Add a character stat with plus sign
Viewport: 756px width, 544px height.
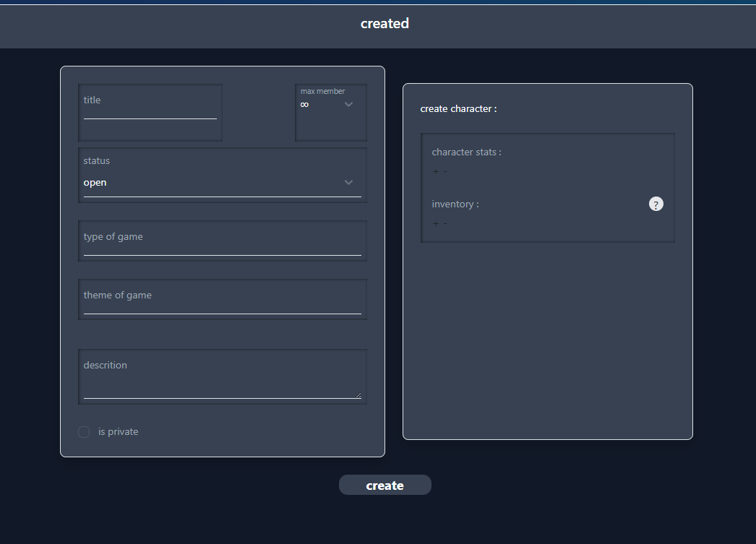click(x=436, y=171)
